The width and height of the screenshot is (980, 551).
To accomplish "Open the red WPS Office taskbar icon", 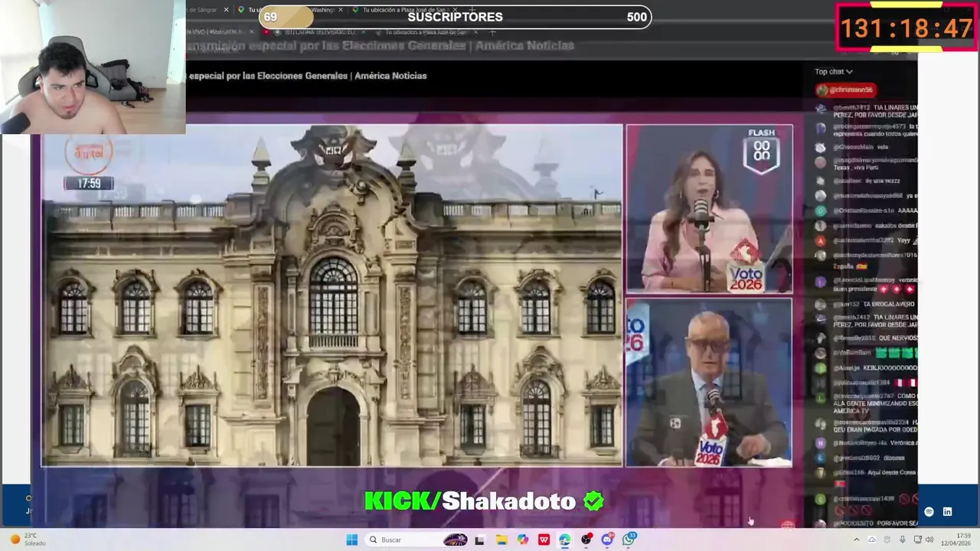I will pos(544,540).
